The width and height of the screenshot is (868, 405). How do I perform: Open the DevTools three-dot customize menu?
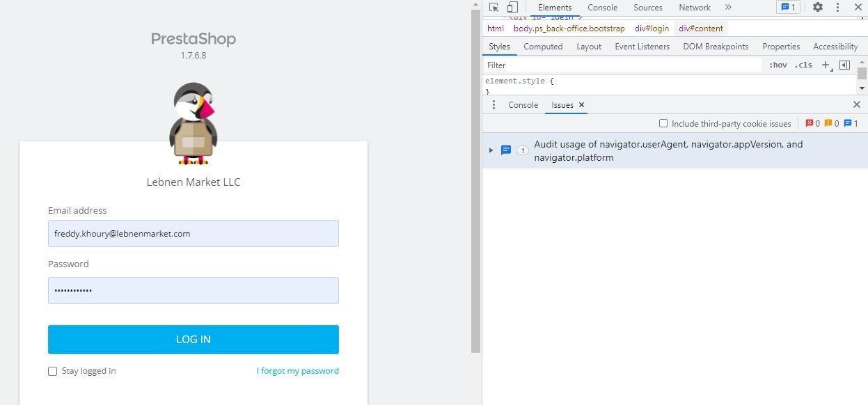[x=837, y=8]
